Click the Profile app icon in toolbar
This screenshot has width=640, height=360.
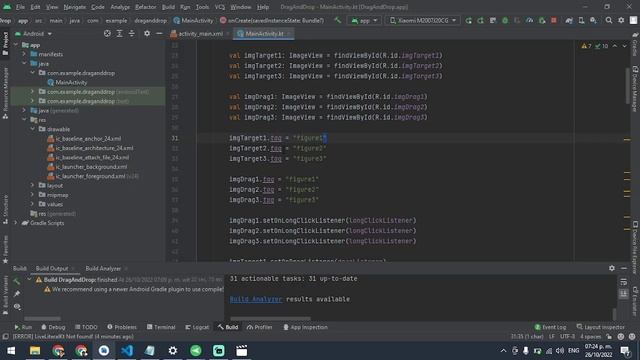pos(529,20)
